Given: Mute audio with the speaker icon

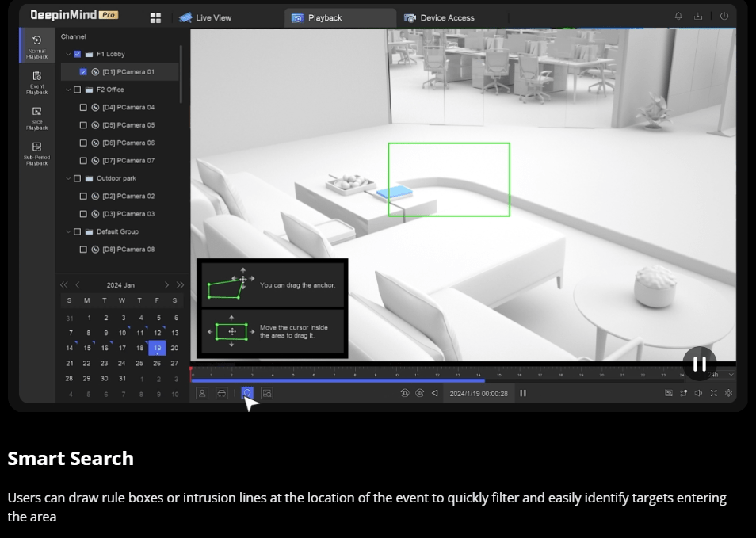Looking at the screenshot, I should click(x=698, y=393).
